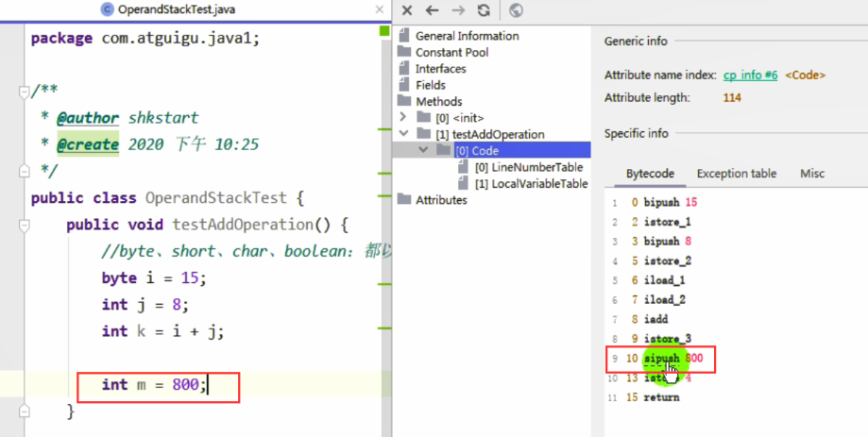The image size is (868, 437).
Task: Open [0] LineNumberTable attribute
Action: click(x=529, y=167)
